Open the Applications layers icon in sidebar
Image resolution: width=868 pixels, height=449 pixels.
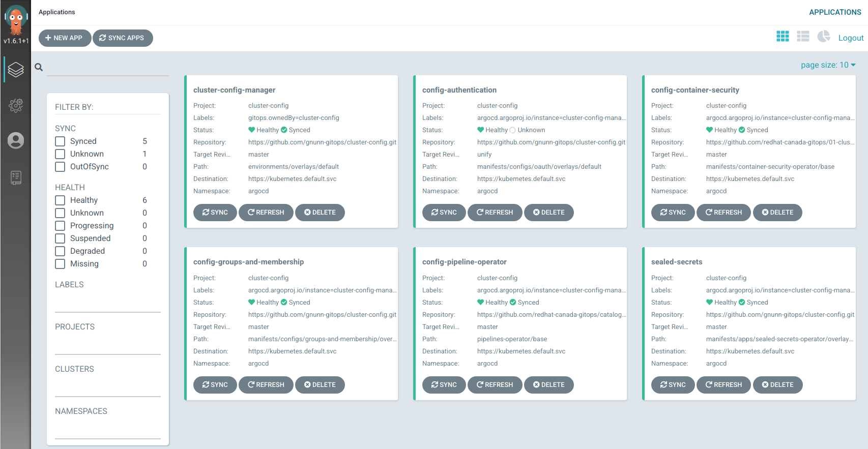coord(16,70)
